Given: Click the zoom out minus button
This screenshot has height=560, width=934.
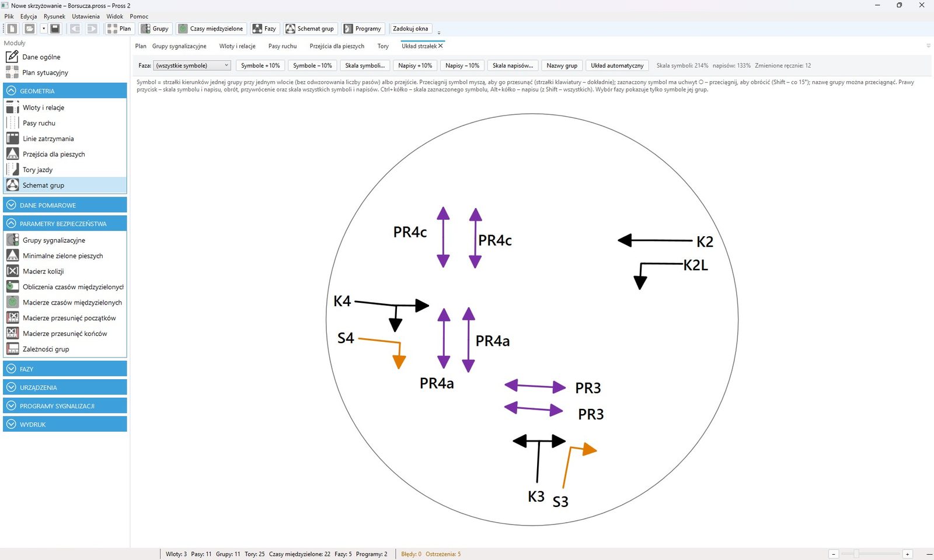Looking at the screenshot, I should click(834, 554).
